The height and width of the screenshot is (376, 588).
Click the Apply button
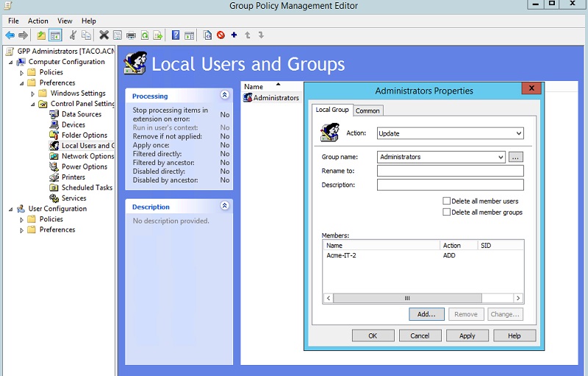467,336
